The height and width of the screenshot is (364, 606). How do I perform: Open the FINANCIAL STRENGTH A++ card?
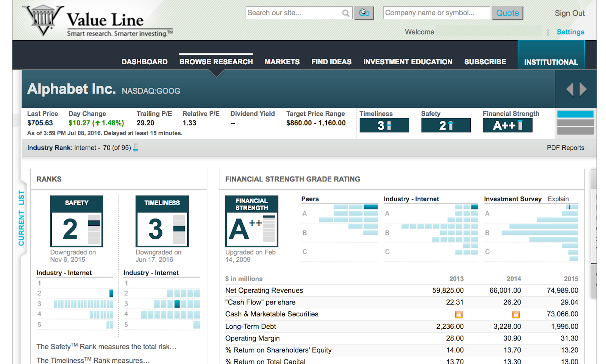point(252,221)
